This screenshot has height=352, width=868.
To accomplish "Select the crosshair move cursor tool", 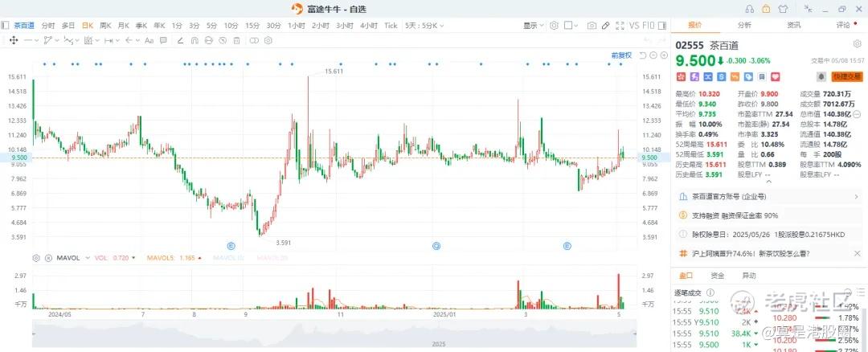I will coord(14,40).
